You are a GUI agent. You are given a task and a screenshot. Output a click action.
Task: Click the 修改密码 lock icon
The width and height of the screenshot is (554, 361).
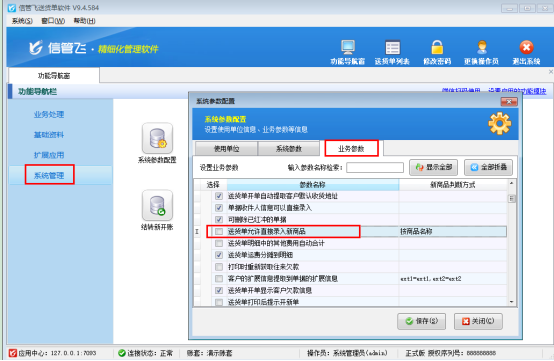(x=437, y=47)
